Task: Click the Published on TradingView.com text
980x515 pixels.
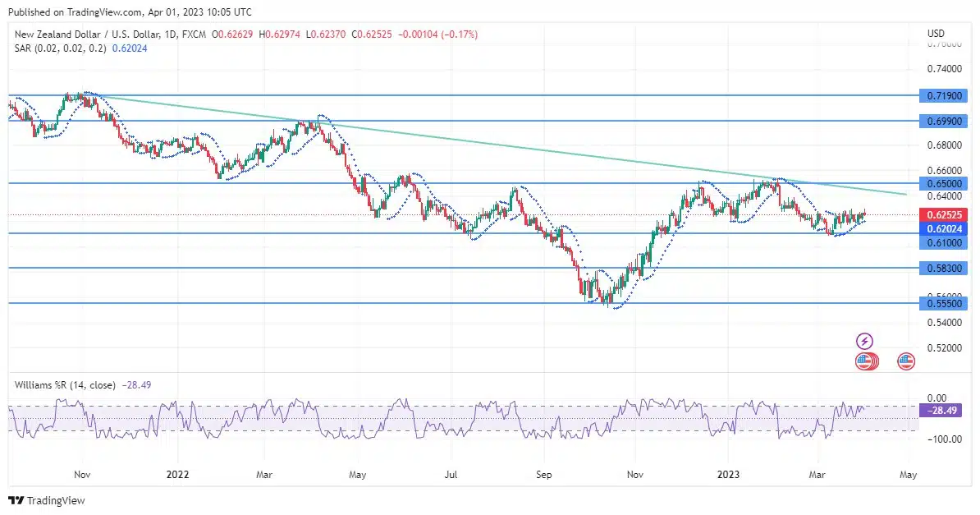Action: click(127, 12)
